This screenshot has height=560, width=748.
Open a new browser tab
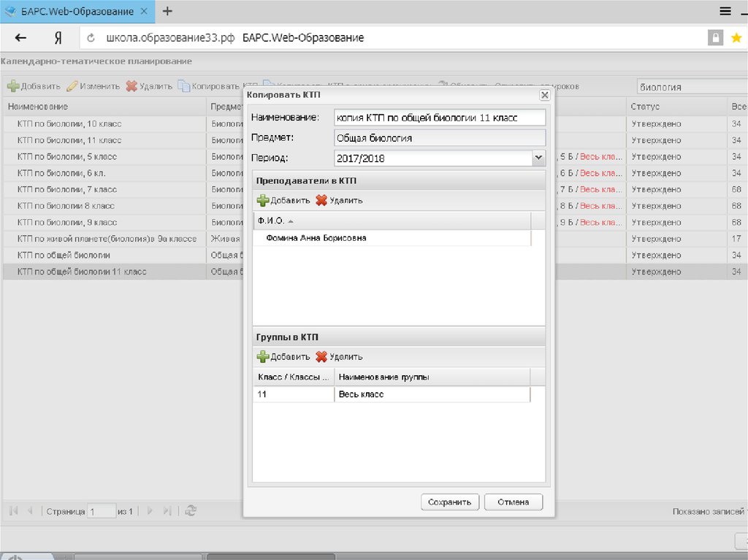pos(168,11)
